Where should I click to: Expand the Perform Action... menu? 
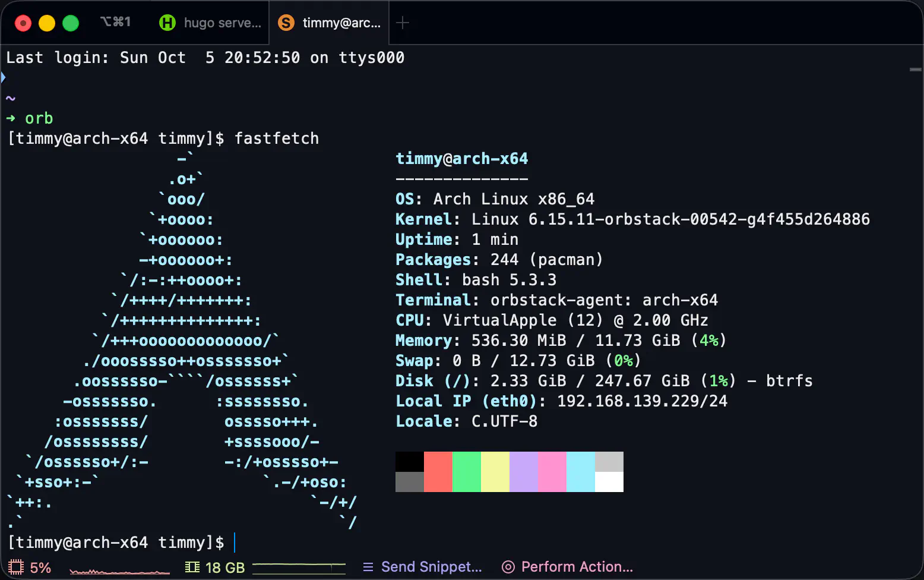(x=577, y=567)
